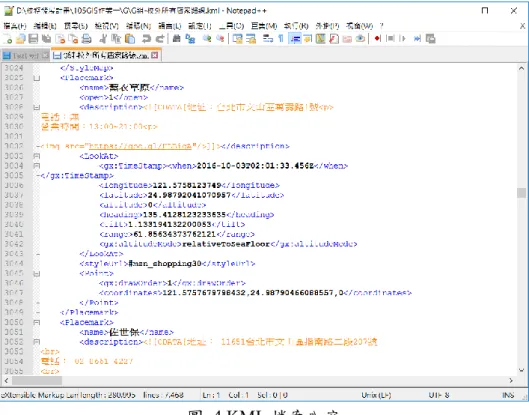Click the UTF-8 encoding status field
The height and width of the screenshot is (415, 529).
pyautogui.click(x=439, y=395)
